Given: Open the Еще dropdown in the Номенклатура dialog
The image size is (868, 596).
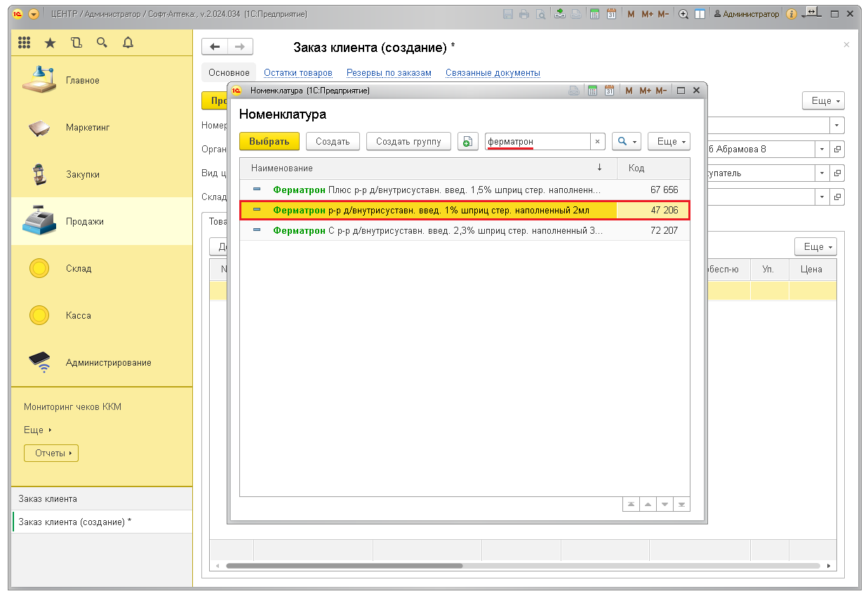Looking at the screenshot, I should (668, 141).
